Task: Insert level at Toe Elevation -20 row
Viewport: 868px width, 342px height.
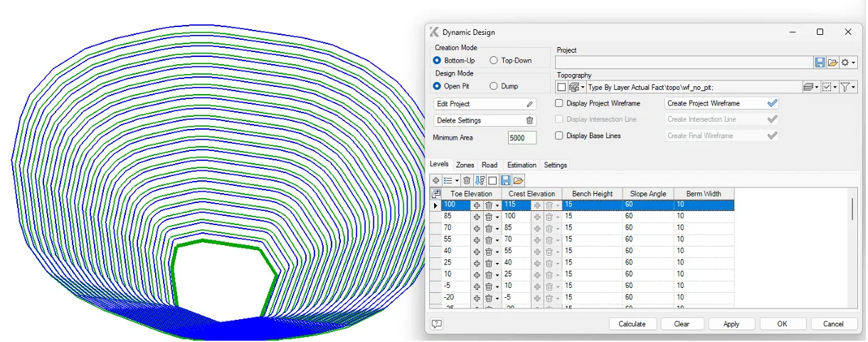Action: click(477, 297)
